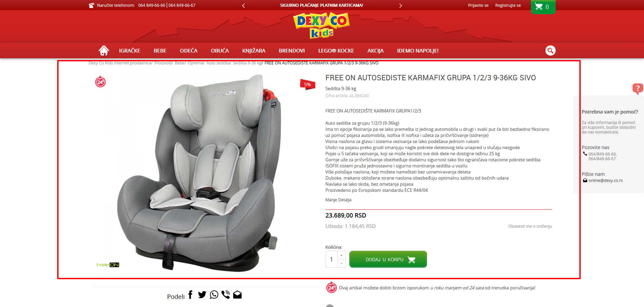Image resolution: width=644 pixels, height=307 pixels.
Task: Share product via WhatsApp
Action: click(214, 295)
